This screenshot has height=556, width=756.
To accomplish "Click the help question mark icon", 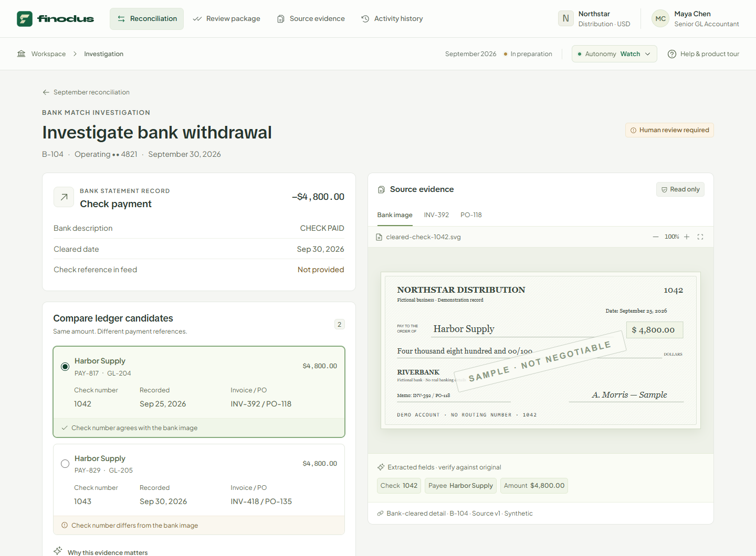I will [672, 54].
